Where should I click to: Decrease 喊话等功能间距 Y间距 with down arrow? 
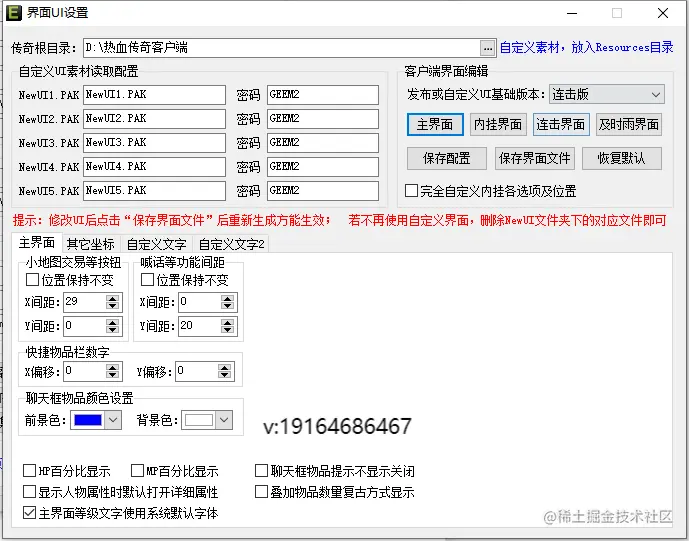(x=227, y=330)
